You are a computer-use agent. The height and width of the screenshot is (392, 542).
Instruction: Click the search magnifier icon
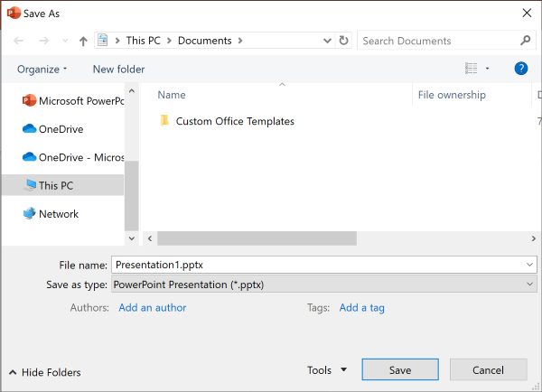pyautogui.click(x=526, y=41)
